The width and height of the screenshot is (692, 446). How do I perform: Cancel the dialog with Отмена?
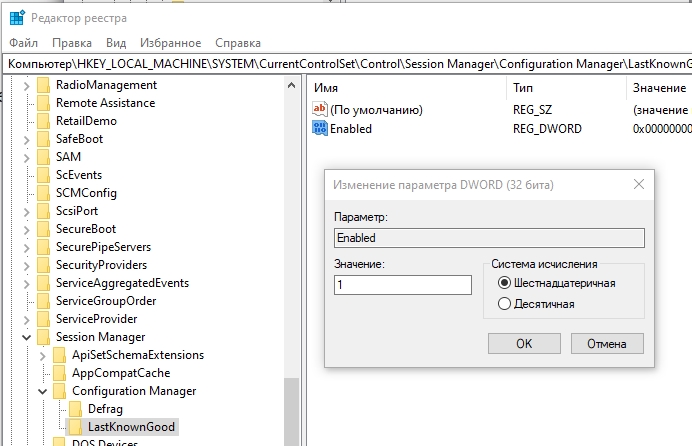point(607,344)
